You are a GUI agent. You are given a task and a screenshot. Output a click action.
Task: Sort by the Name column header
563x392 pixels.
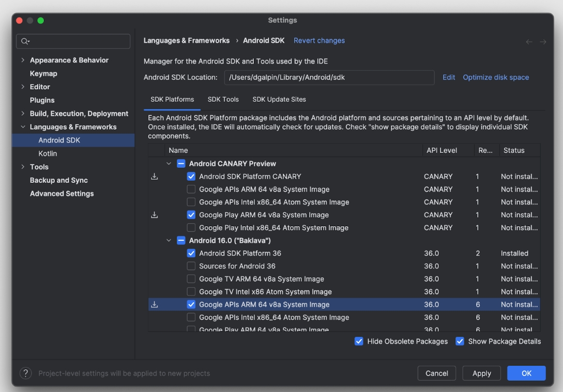coord(294,150)
